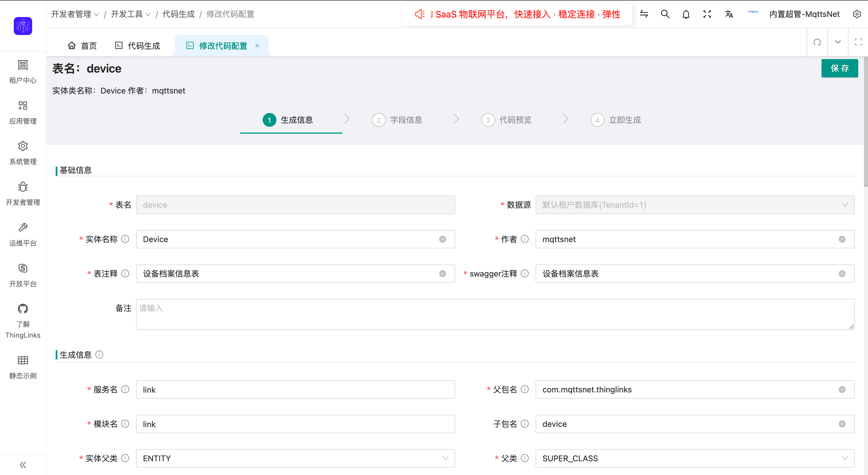Close the 修改代码配置 tab

pos(257,45)
